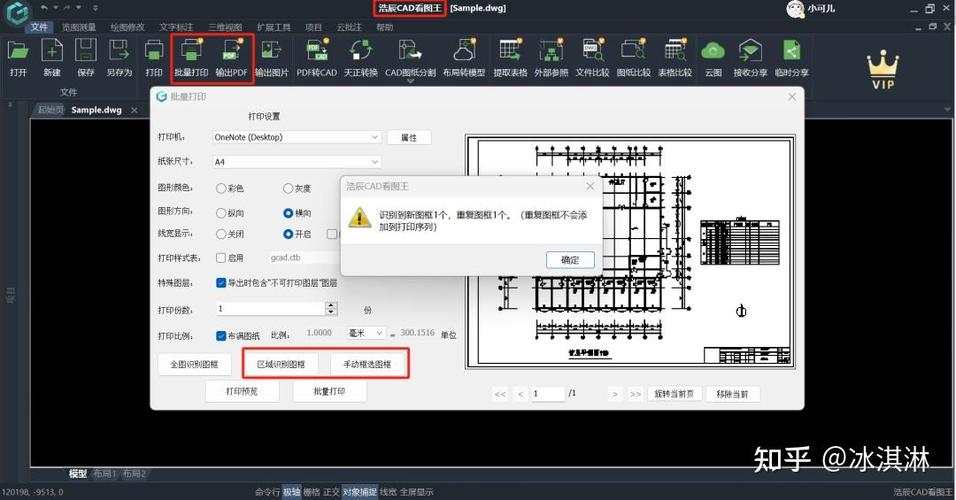
Task: Click the CAD图纸分割 split drawing icon
Action: tap(410, 51)
